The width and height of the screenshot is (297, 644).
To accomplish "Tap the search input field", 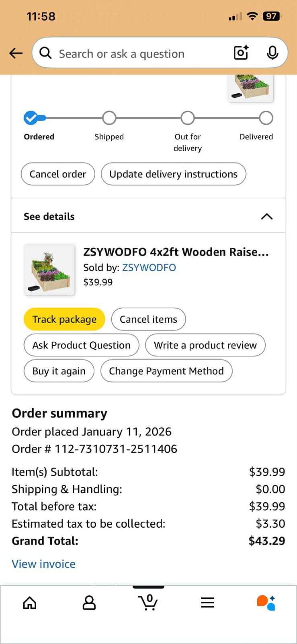I will (x=137, y=54).
